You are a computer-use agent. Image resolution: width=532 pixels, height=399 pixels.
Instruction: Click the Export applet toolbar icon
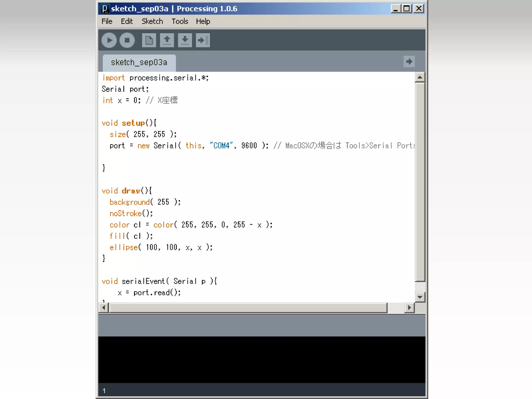click(x=203, y=40)
